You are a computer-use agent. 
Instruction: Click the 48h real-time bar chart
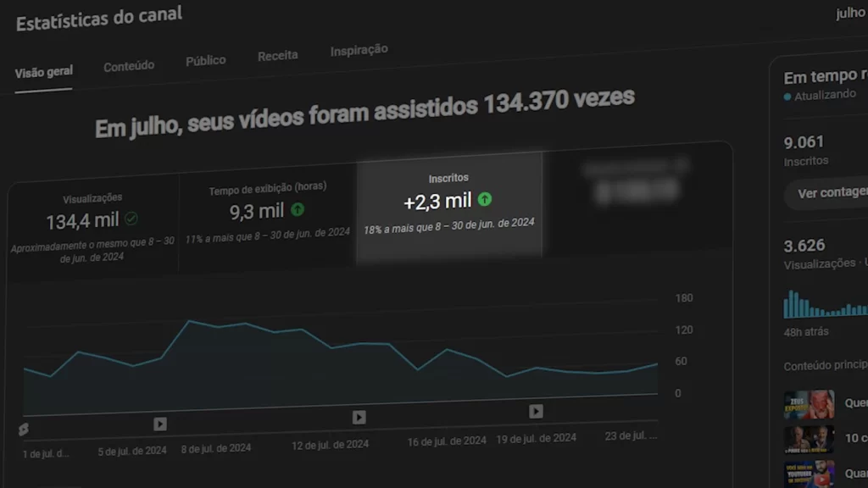826,304
